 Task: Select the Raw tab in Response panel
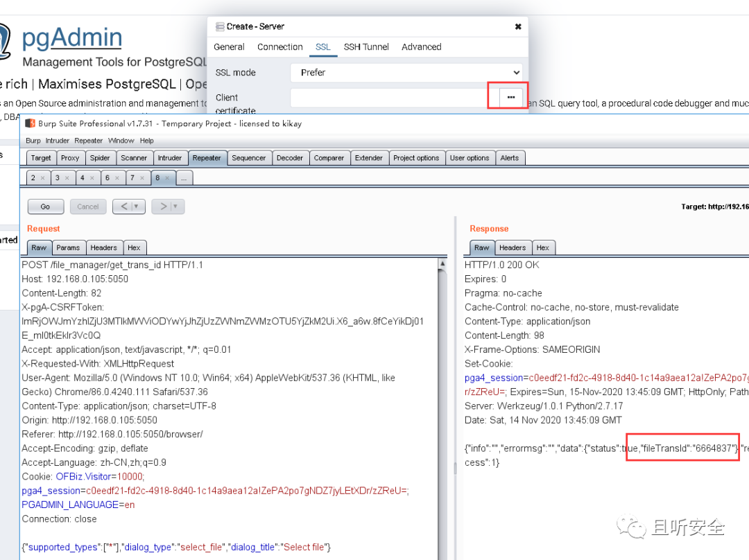pos(482,248)
